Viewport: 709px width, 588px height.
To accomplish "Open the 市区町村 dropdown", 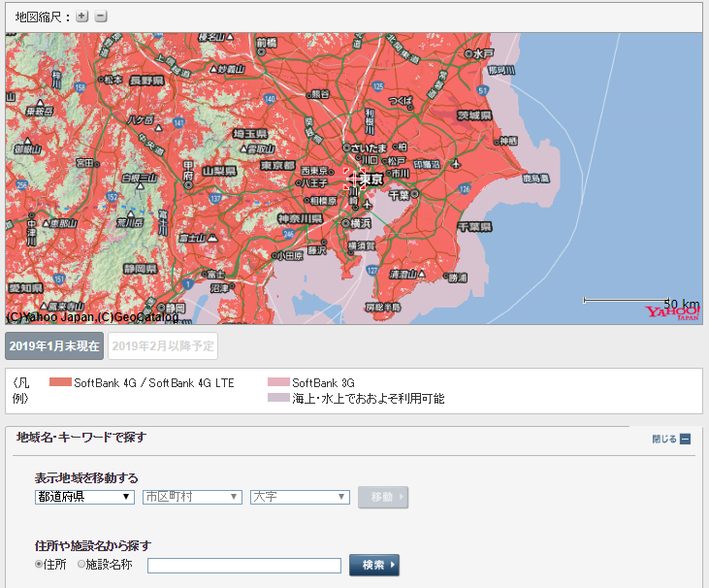I will click(x=192, y=497).
